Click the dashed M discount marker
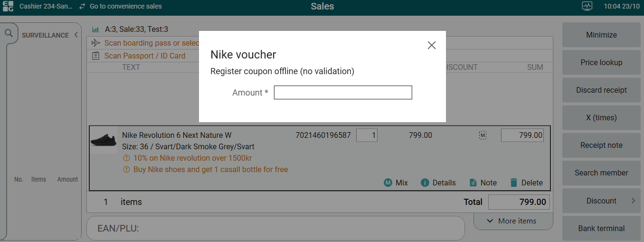Viewport: 644px width, 242px height. pos(483,136)
